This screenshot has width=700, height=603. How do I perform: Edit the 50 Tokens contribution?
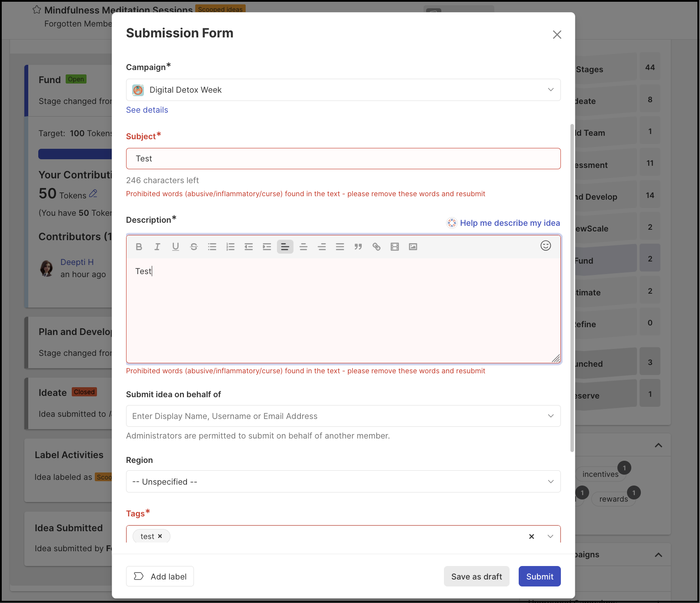[x=93, y=194]
